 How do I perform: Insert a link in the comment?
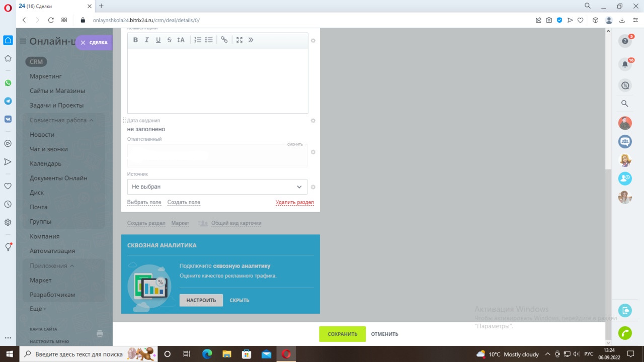[224, 40]
